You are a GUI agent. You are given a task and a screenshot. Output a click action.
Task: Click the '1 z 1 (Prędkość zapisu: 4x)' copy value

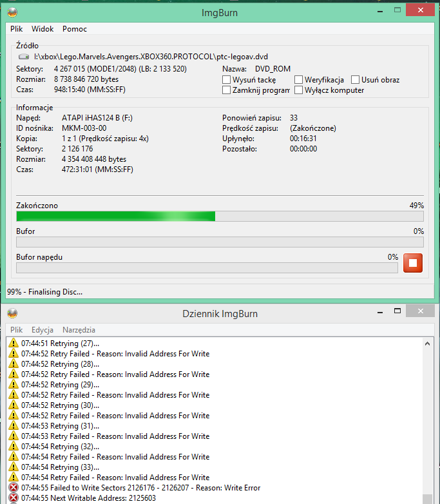[105, 139]
